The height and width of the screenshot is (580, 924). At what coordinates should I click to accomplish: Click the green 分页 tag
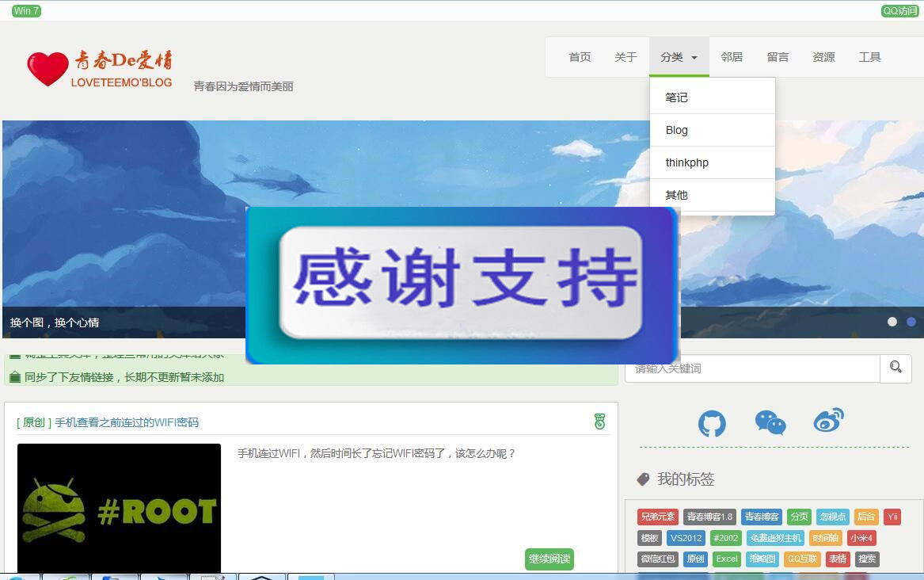[x=799, y=517]
